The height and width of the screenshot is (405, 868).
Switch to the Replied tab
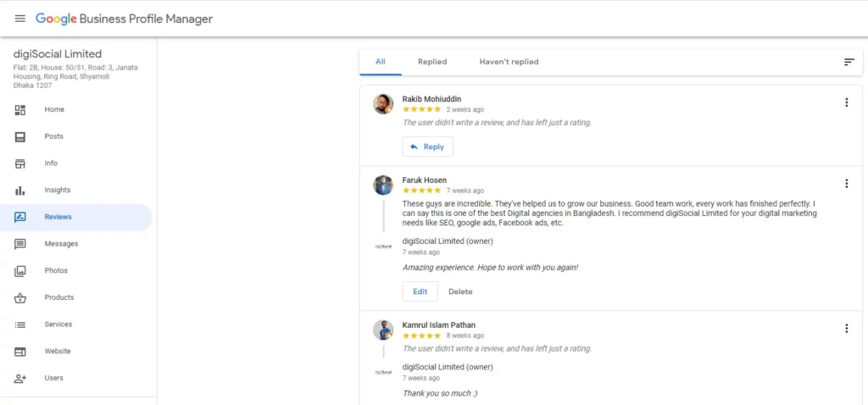(432, 62)
